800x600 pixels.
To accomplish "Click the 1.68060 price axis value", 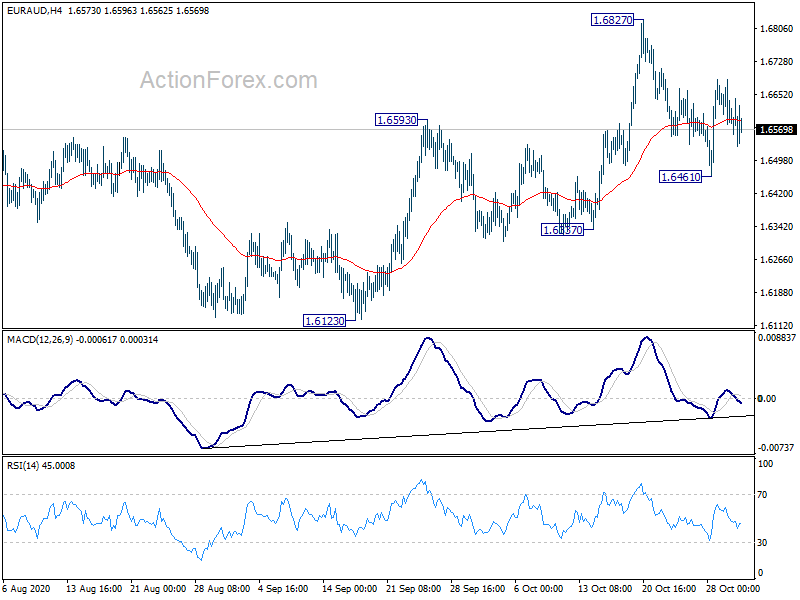I will tap(777, 29).
